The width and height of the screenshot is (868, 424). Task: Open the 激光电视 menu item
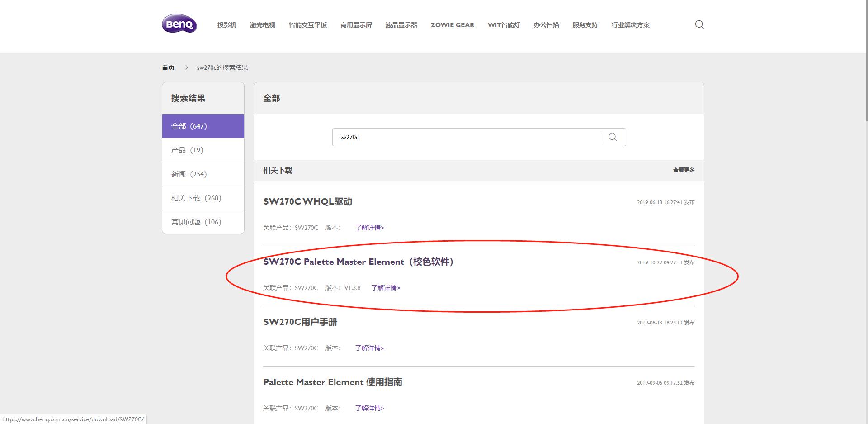tap(262, 25)
